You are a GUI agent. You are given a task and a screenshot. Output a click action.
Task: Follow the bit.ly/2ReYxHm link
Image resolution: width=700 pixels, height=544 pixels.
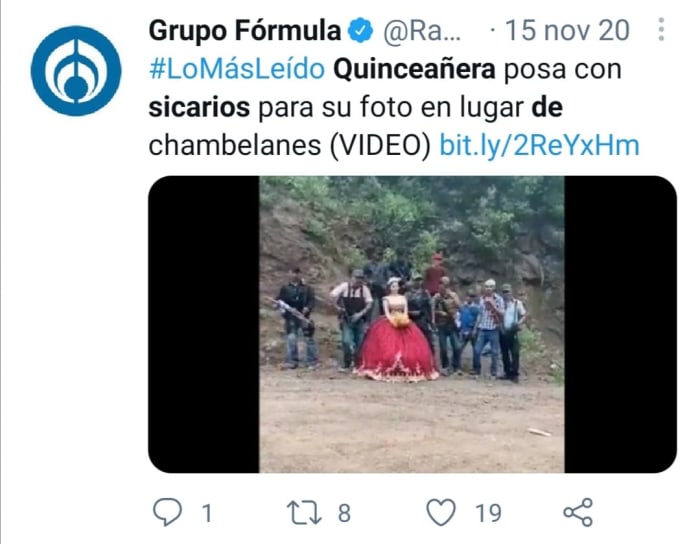(x=539, y=145)
